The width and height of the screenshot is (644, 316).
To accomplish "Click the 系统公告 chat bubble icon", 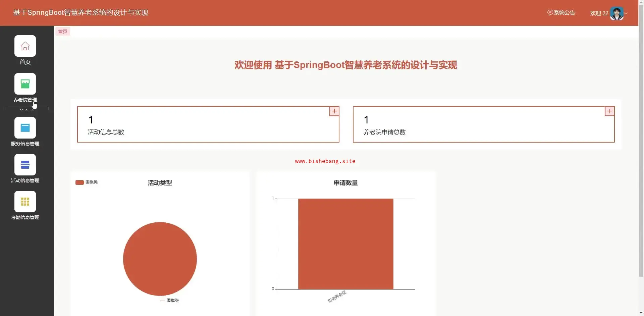I will click(x=550, y=13).
